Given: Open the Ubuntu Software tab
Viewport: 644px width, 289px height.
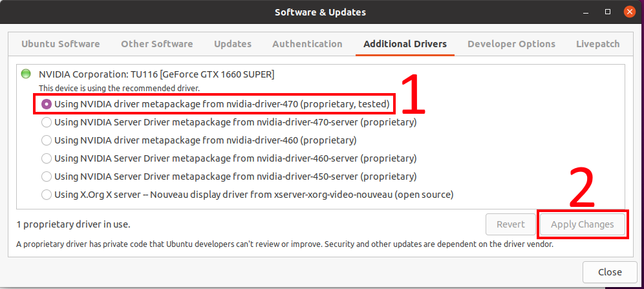Looking at the screenshot, I should [61, 44].
